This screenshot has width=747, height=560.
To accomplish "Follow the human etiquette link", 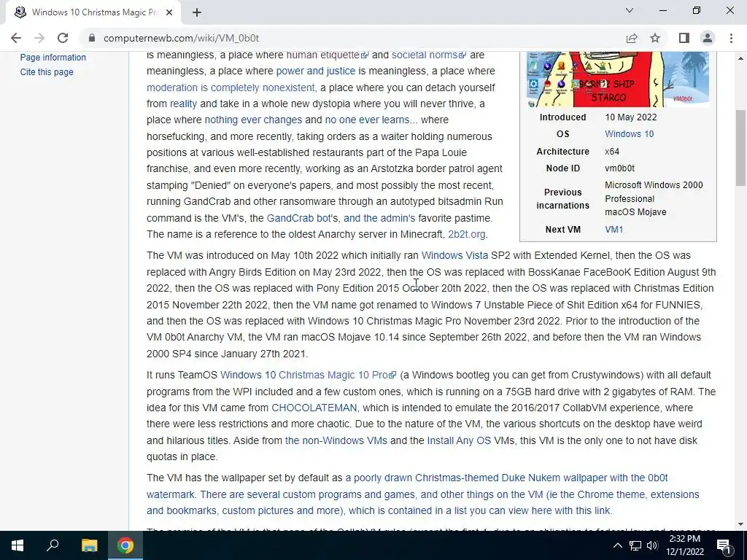I will (327, 55).
